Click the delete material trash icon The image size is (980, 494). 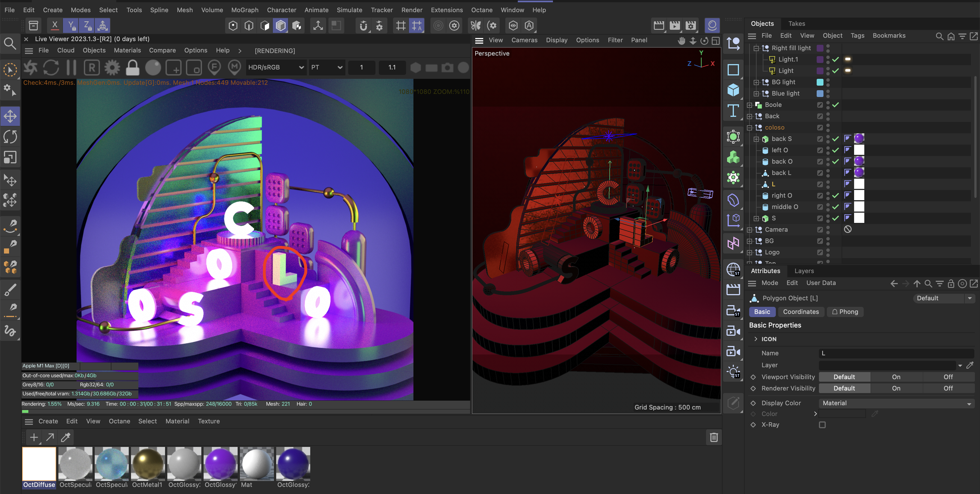tap(714, 437)
